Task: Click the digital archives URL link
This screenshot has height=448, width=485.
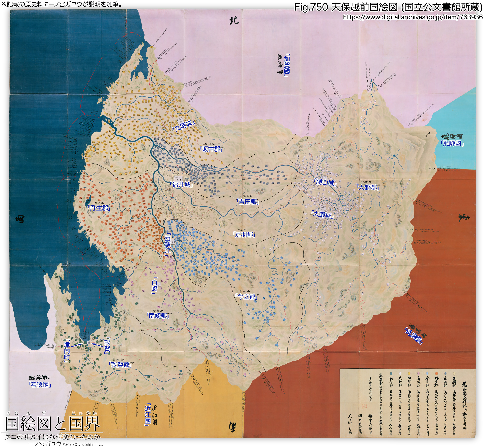Action: 413,17
